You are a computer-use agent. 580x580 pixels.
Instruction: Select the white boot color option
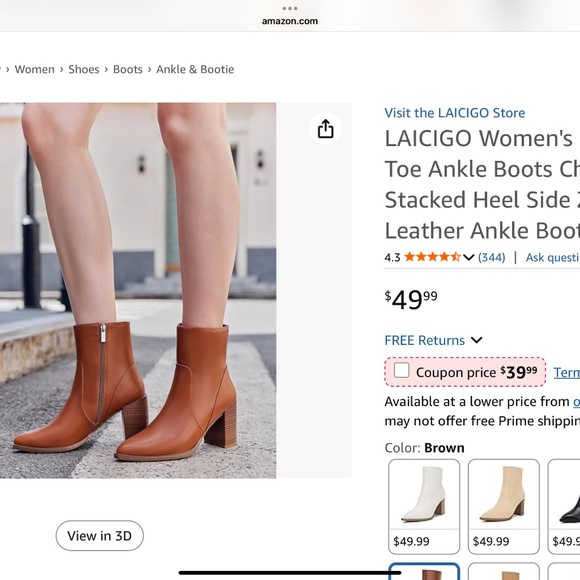click(x=424, y=506)
